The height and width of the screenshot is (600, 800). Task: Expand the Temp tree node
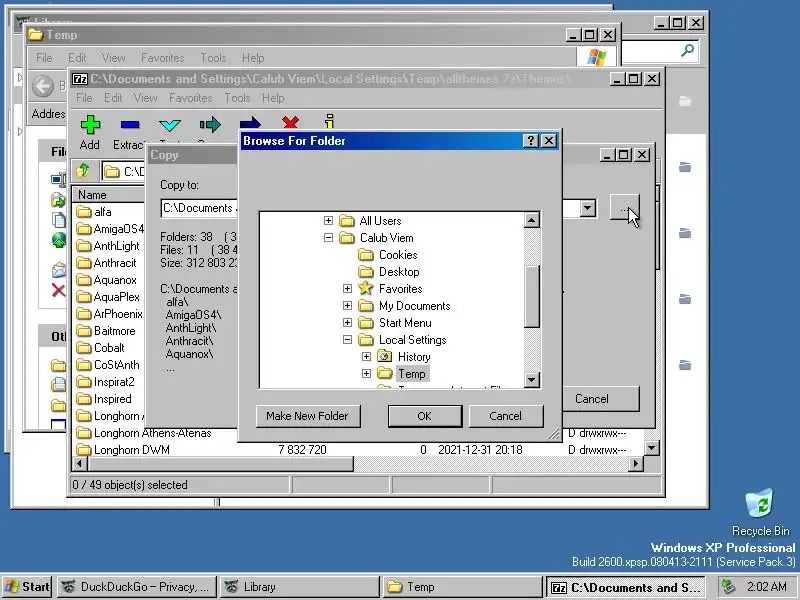[x=366, y=373]
